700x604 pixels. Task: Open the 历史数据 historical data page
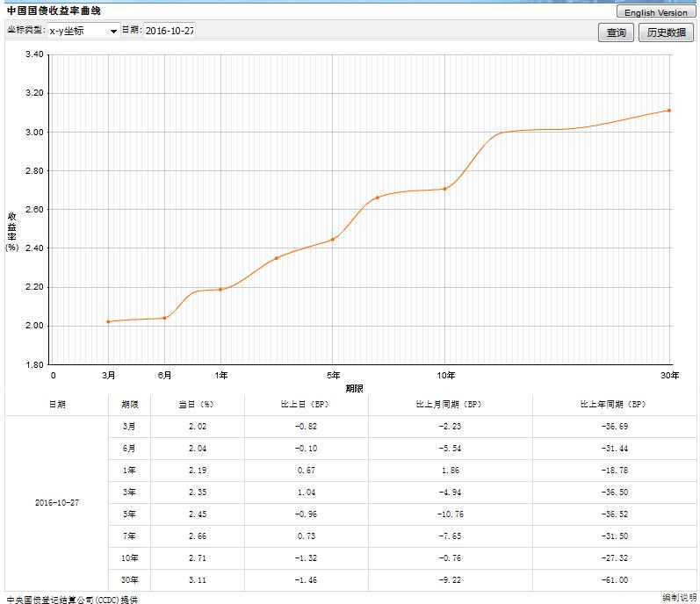pyautogui.click(x=666, y=32)
